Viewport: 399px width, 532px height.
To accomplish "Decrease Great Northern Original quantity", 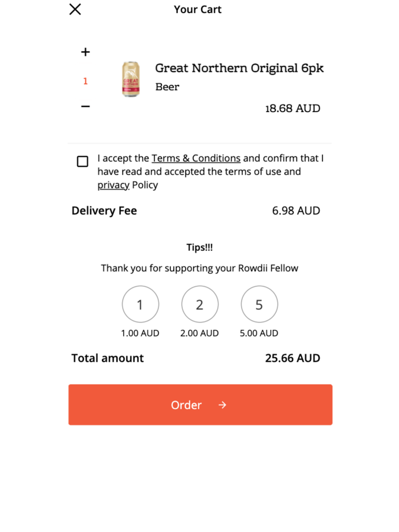I will tap(84, 107).
